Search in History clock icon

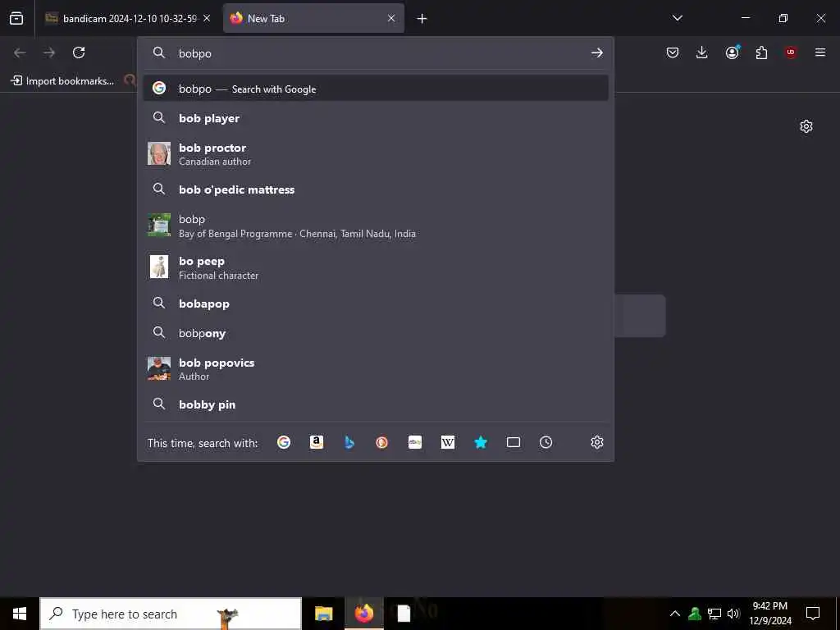click(x=546, y=442)
